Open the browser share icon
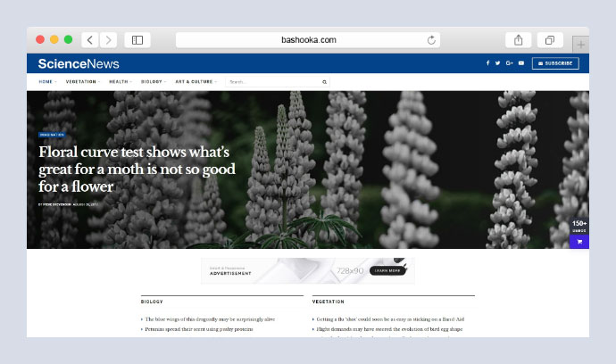 [518, 40]
